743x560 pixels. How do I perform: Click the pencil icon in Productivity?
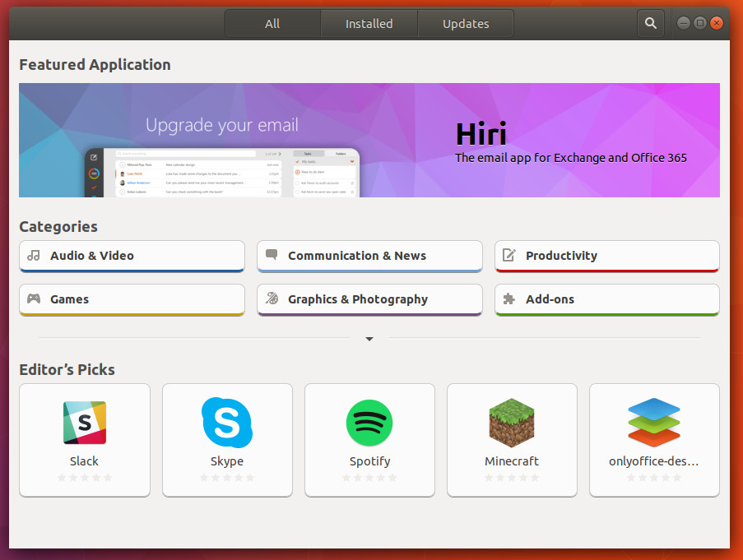pyautogui.click(x=509, y=255)
